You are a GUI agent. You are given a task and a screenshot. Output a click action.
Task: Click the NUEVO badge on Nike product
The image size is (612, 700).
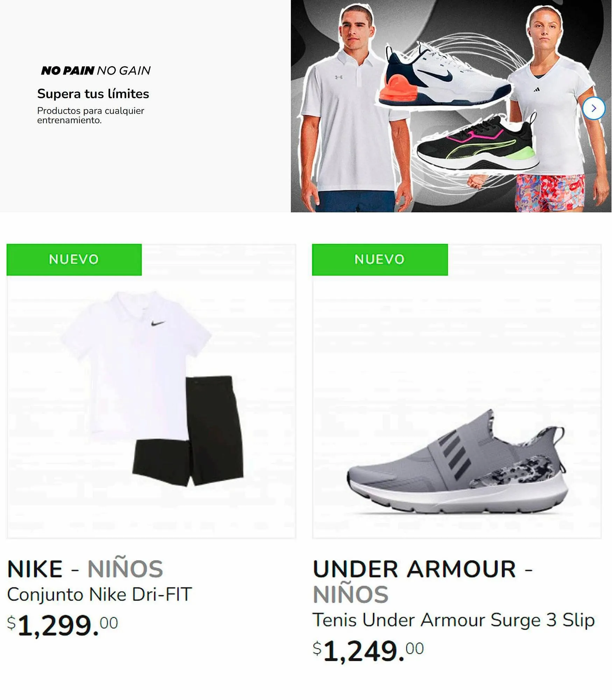point(74,259)
